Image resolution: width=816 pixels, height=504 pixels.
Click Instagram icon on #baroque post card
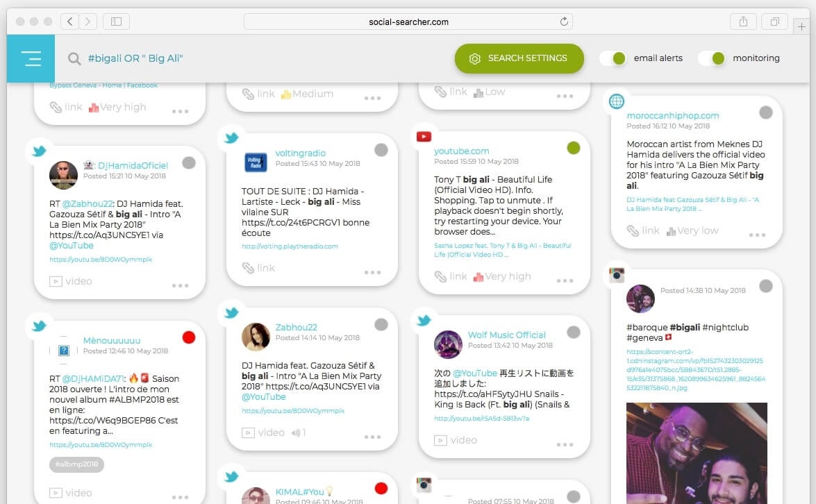(617, 274)
